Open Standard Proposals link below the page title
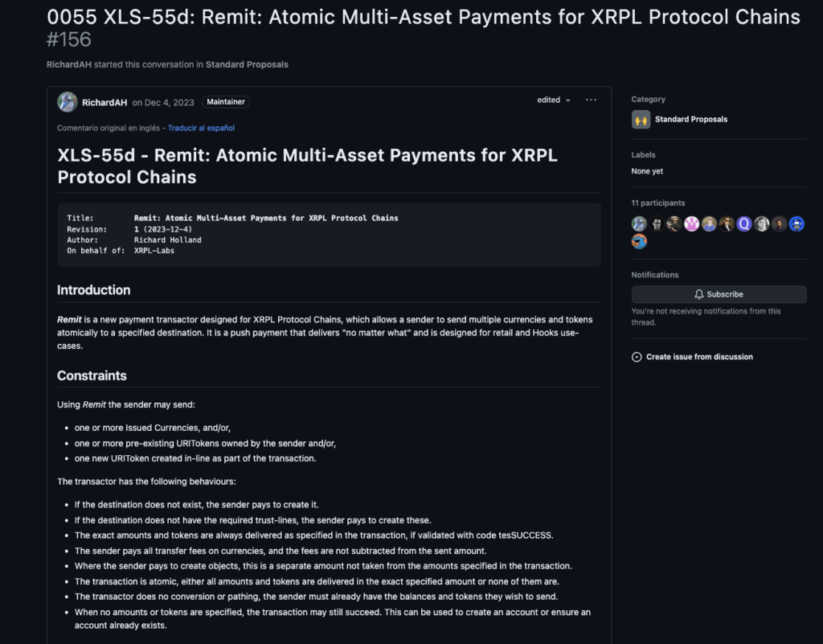 [x=247, y=64]
